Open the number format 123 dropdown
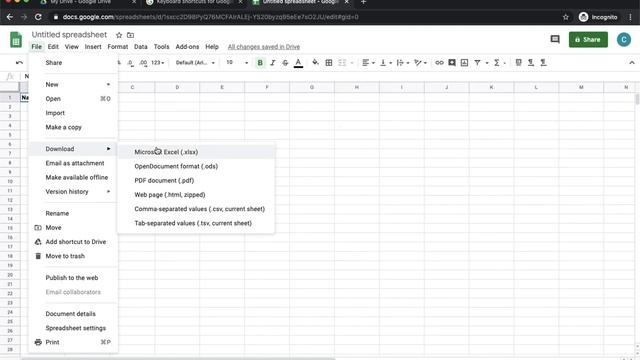Screen dimensions: 640x360 (158, 62)
